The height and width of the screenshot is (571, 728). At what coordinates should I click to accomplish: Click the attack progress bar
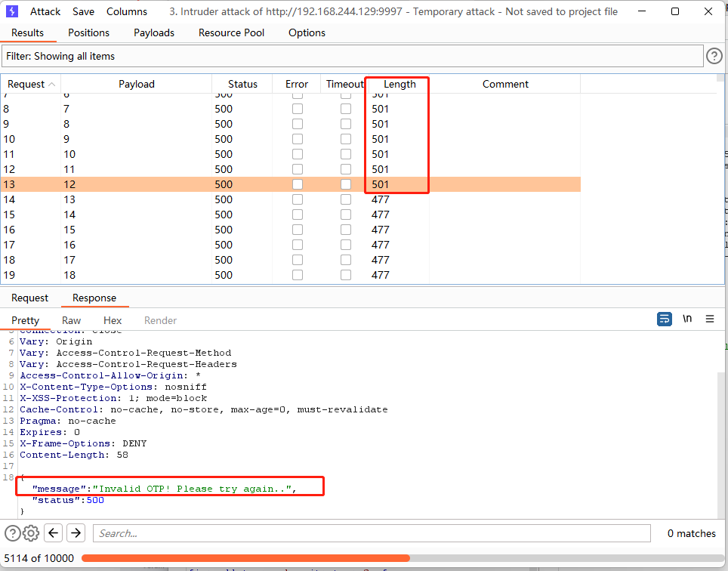pos(400,558)
